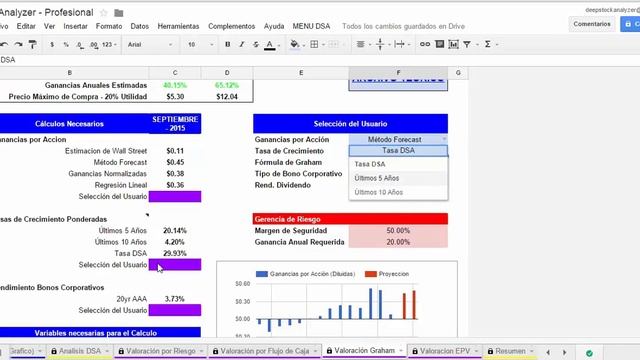The width and height of the screenshot is (640, 360).
Task: Open the Ver menu
Action: click(x=49, y=26)
